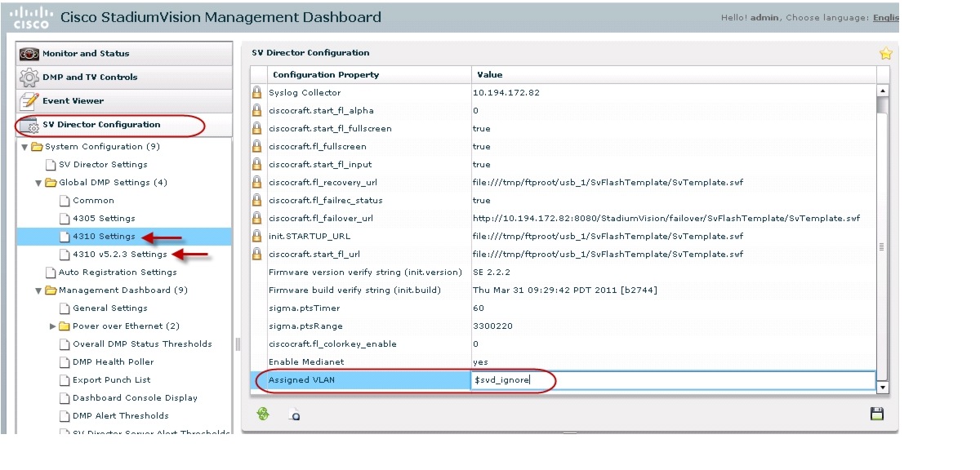The width and height of the screenshot is (980, 470).
Task: Collapse the System Configuration tree node
Action: [24, 147]
